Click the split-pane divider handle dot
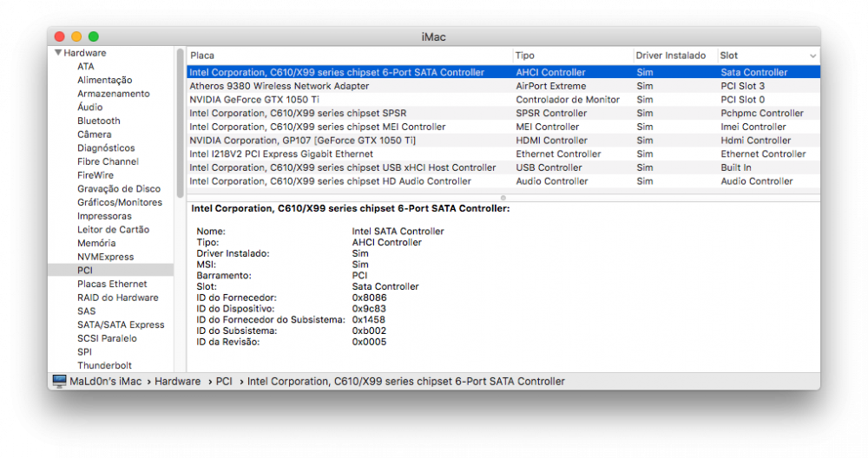This screenshot has height=458, width=868. [x=503, y=198]
